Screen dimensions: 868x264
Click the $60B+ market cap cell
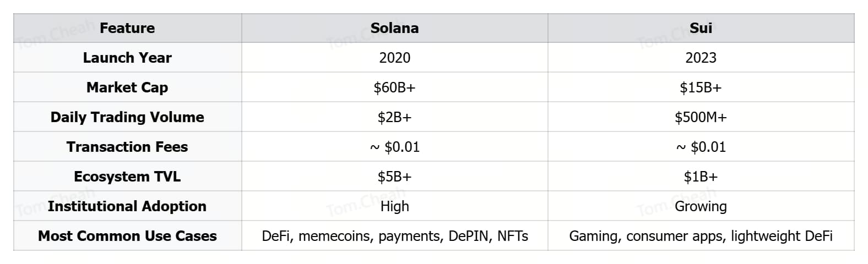(x=394, y=87)
